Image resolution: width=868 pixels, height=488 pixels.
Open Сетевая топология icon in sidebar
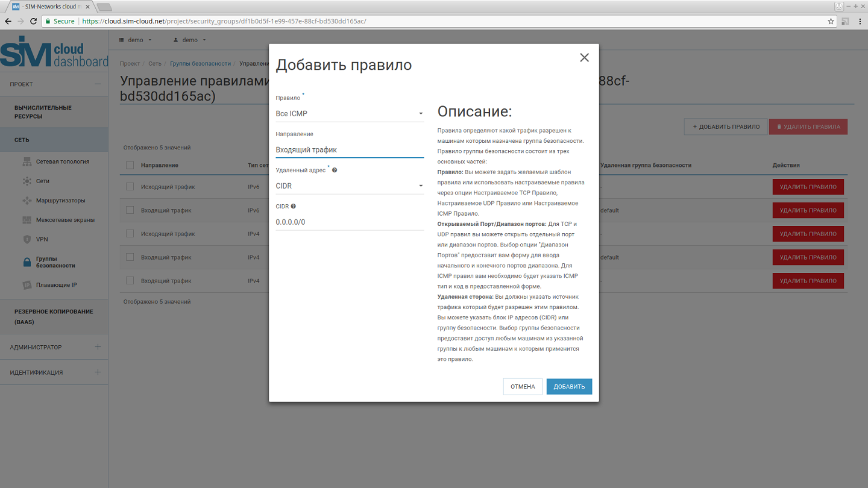pos(27,161)
